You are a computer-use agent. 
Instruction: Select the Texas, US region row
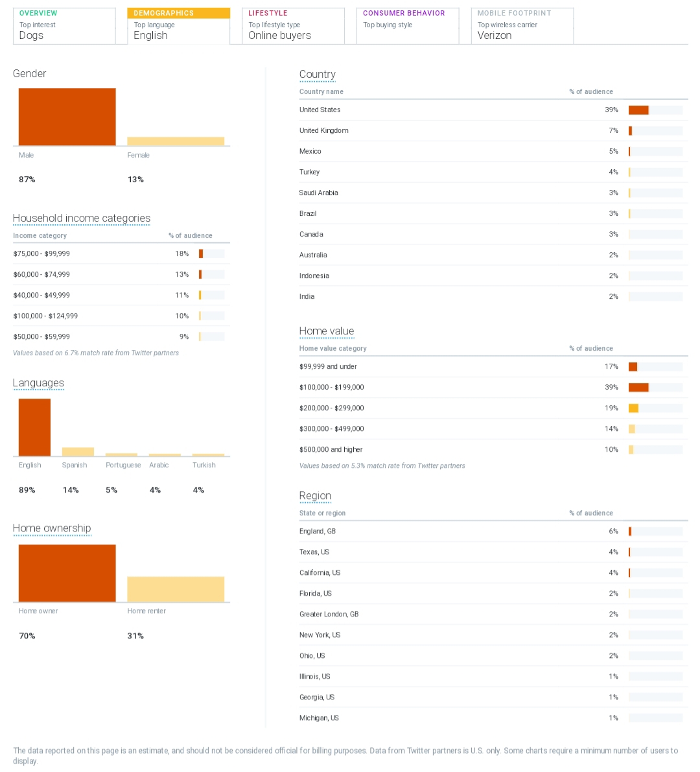click(493, 552)
